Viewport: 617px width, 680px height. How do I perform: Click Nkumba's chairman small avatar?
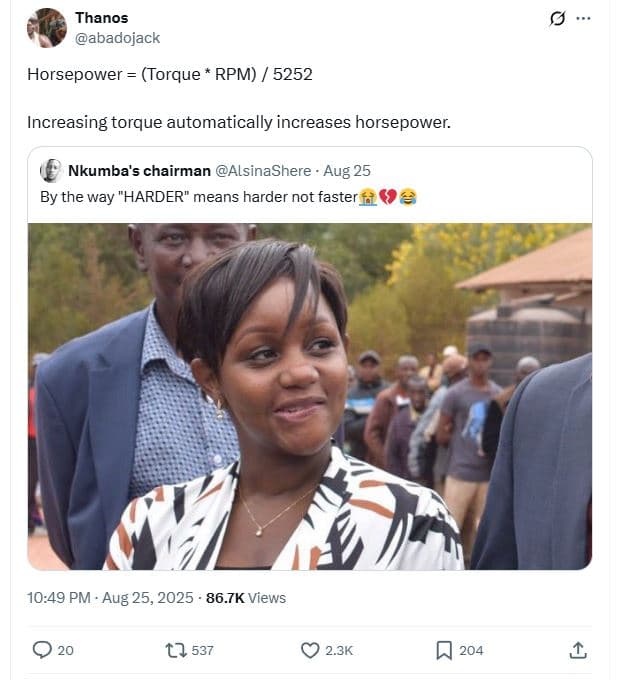51,171
